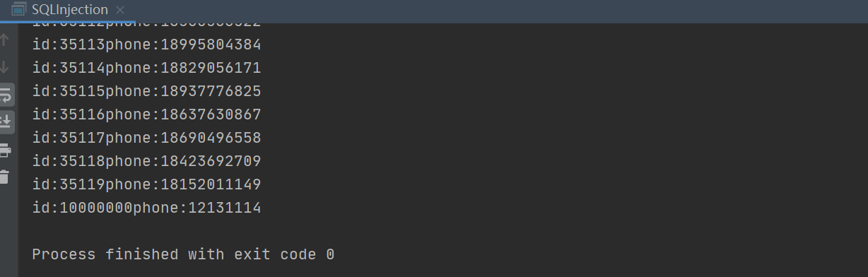Image resolution: width=868 pixels, height=277 pixels.
Task: Click the Print console output icon
Action: tap(5, 150)
